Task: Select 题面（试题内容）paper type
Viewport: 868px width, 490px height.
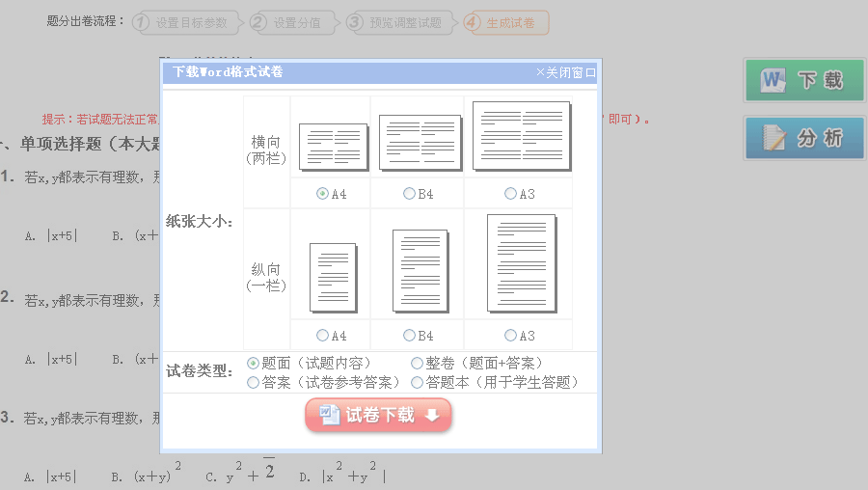Action: (254, 364)
